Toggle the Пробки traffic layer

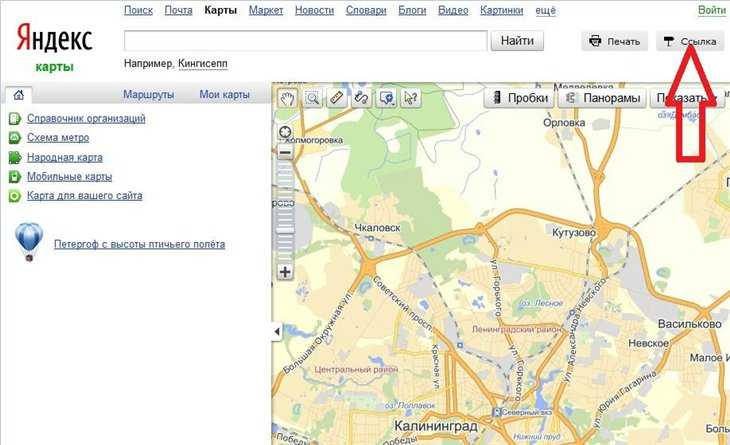click(x=519, y=98)
